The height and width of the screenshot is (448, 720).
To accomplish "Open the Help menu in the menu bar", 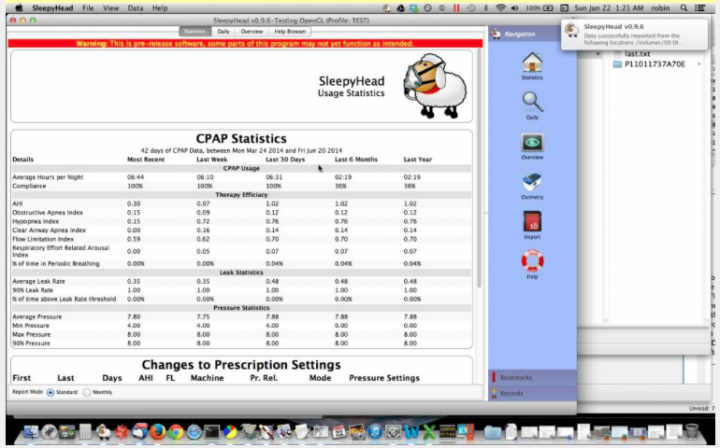I will 159,8.
